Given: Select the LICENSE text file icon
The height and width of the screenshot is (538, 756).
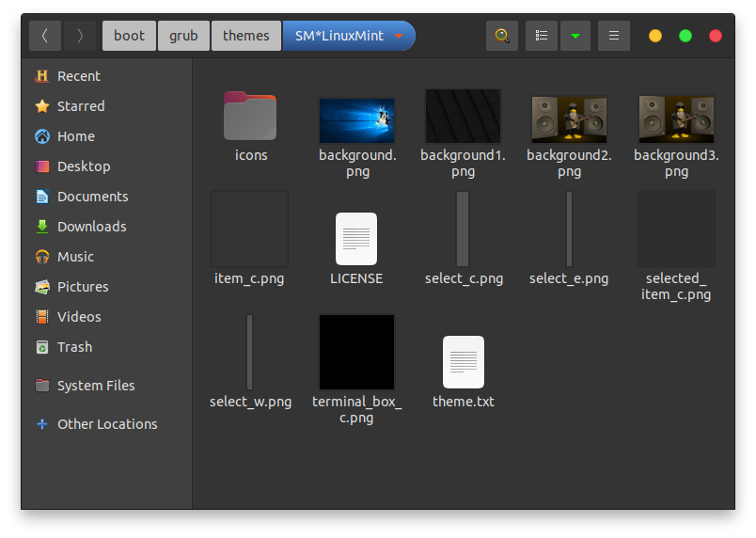Looking at the screenshot, I should point(356,239).
